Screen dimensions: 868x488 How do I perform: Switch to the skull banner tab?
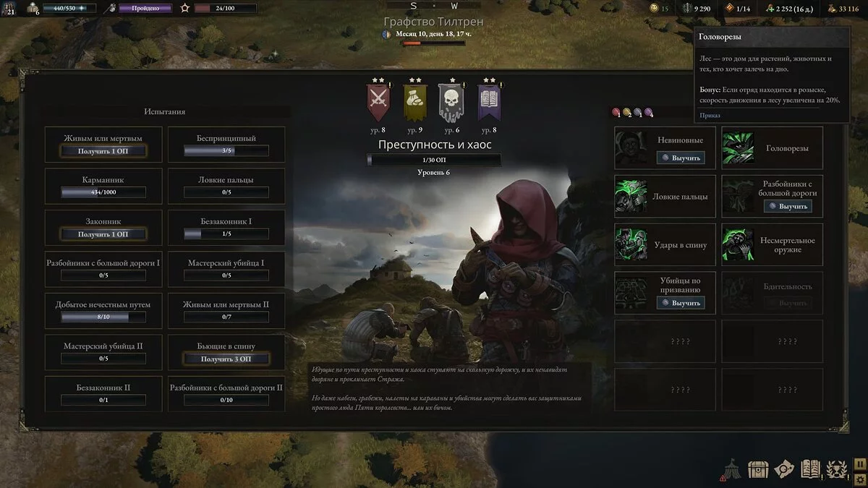[x=451, y=101]
